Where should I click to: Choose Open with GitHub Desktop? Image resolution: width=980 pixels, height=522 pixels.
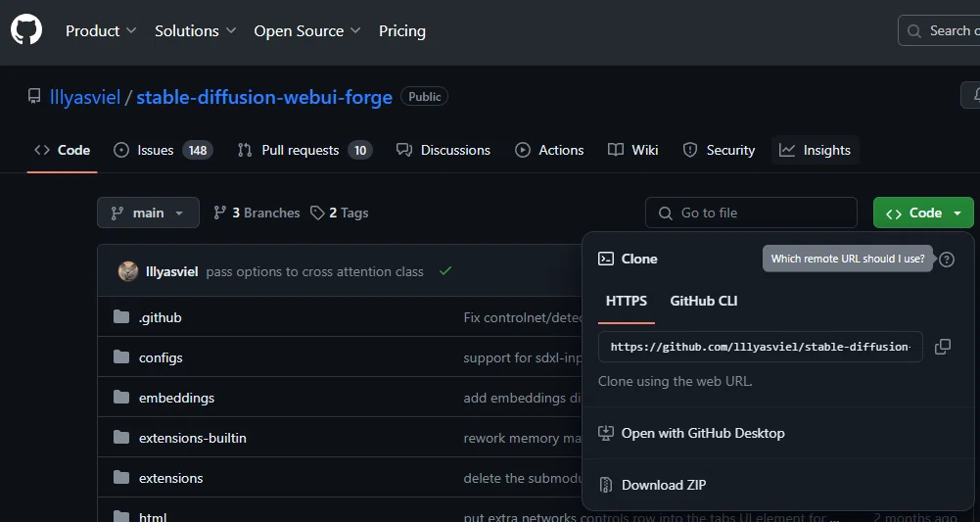tap(703, 433)
